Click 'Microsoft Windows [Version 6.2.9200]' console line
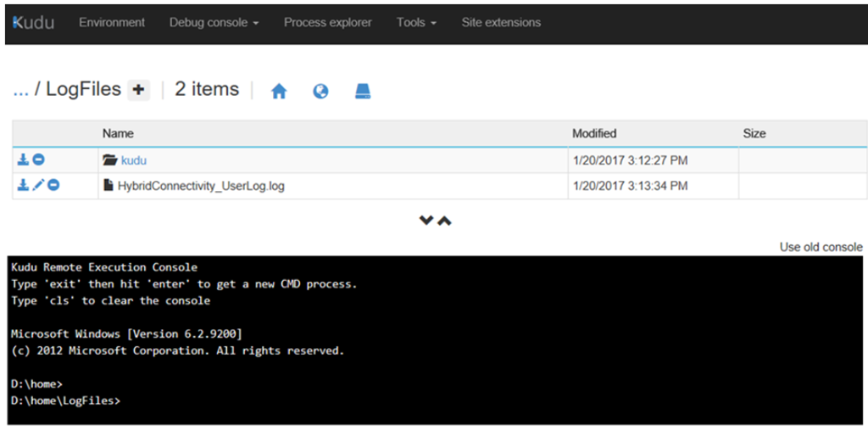Screen dimensions: 868x426 point(127,334)
